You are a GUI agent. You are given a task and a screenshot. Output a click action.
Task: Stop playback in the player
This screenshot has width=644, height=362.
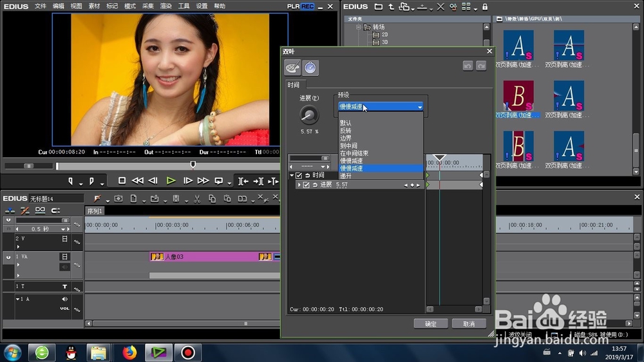122,181
